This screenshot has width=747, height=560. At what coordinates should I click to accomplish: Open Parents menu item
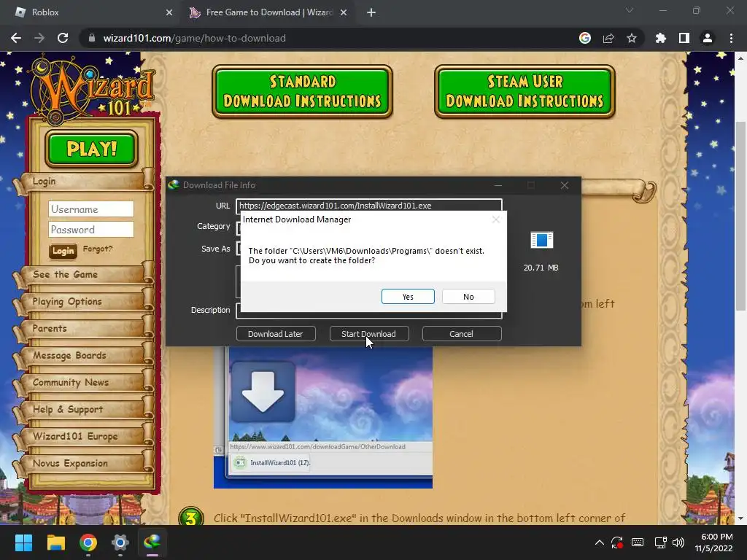click(x=85, y=329)
